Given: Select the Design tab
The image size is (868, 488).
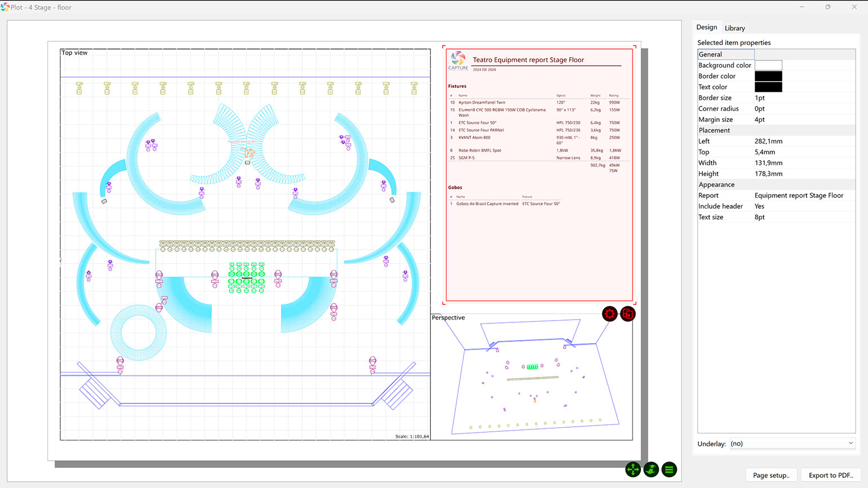Looking at the screenshot, I should pos(706,27).
